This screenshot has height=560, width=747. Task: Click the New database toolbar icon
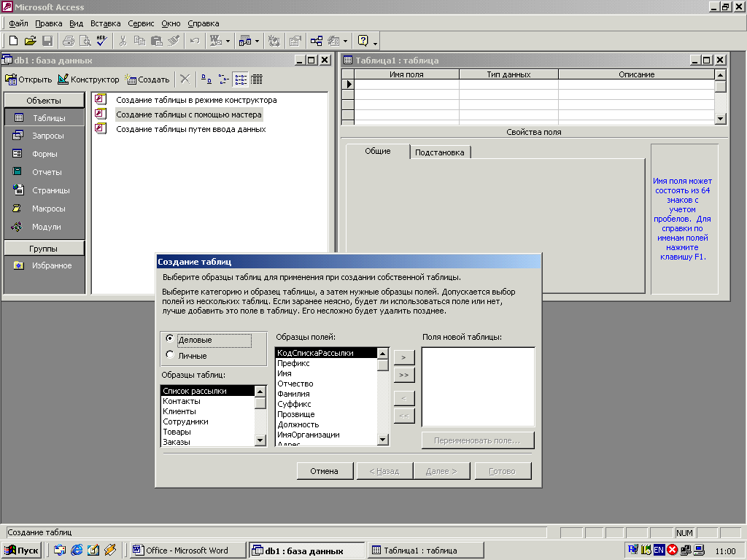pyautogui.click(x=14, y=42)
